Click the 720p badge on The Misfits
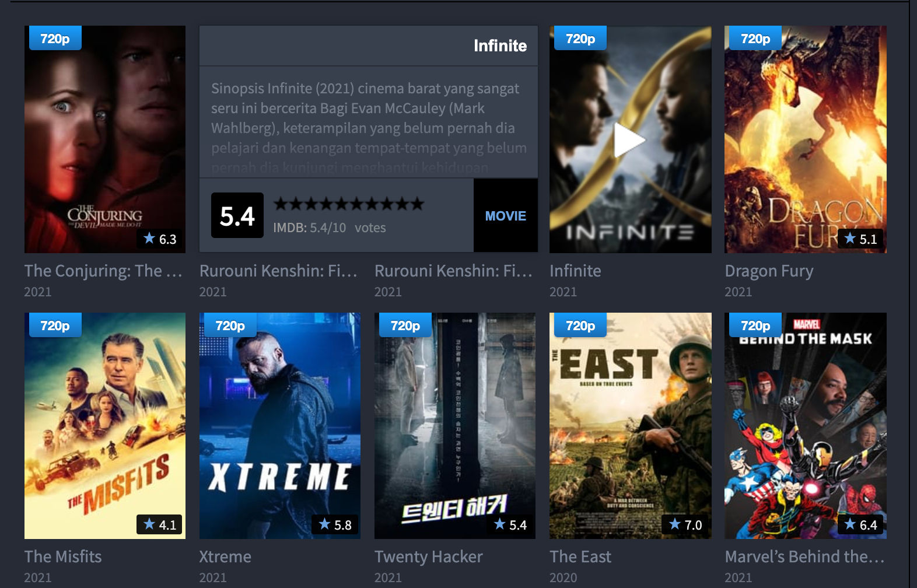 [x=55, y=325]
